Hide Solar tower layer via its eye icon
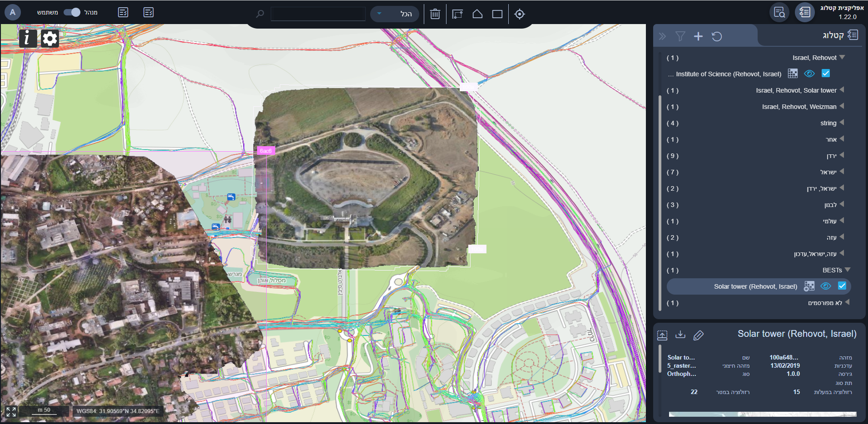 pyautogui.click(x=826, y=286)
